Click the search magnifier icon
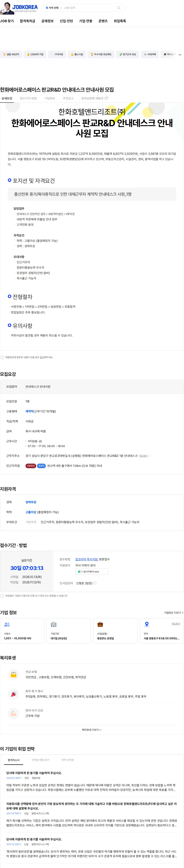Image resolution: width=184 pixels, height=868 pixels. (x=119, y=8)
